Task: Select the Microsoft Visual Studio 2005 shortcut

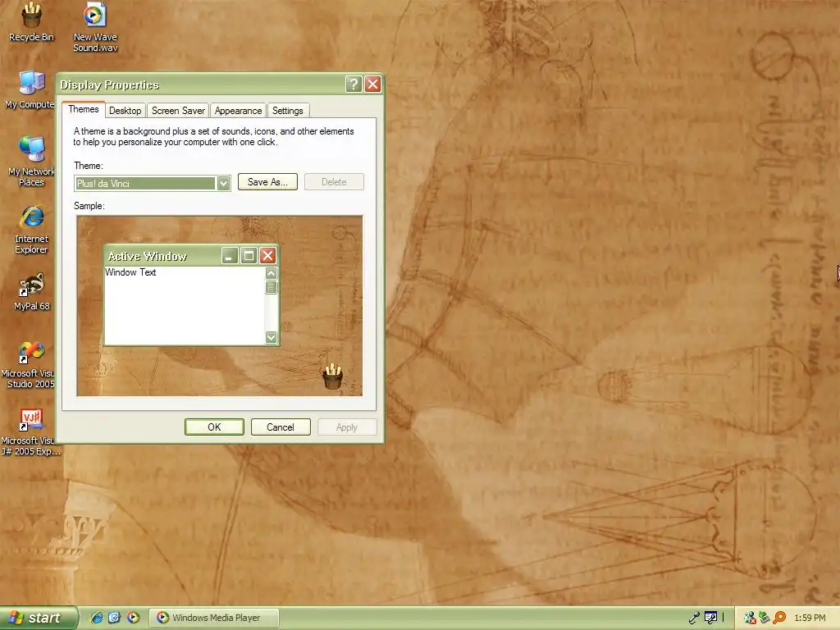Action: pos(30,364)
